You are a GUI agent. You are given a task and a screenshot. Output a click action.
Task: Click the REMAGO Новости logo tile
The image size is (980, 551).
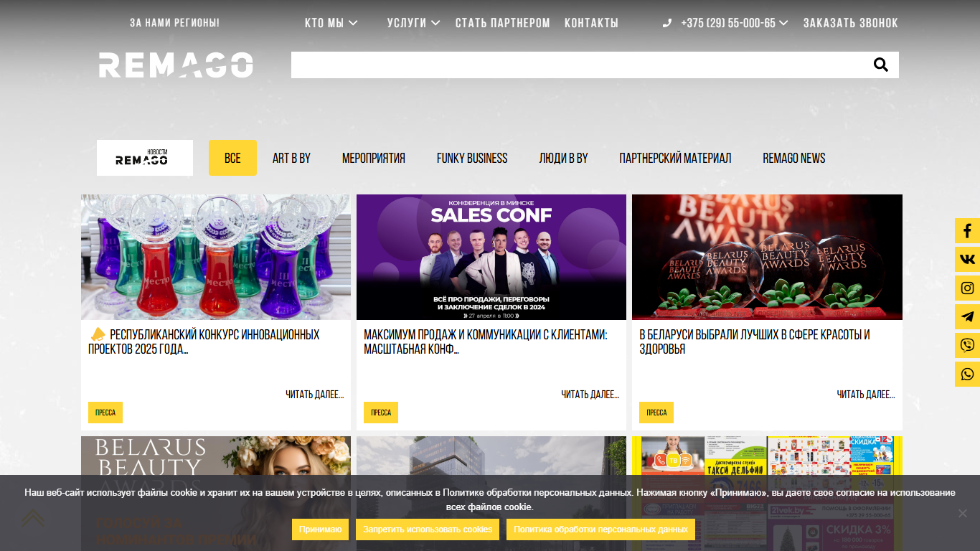tap(145, 158)
